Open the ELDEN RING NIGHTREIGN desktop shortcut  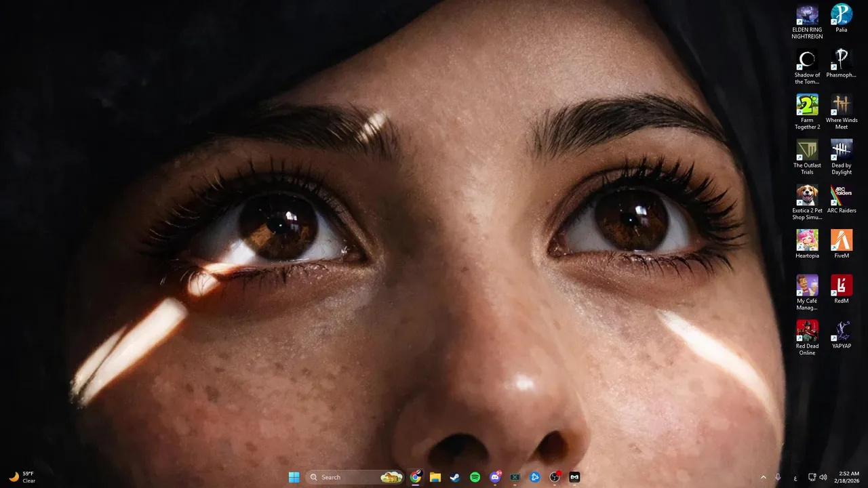pyautogui.click(x=807, y=22)
